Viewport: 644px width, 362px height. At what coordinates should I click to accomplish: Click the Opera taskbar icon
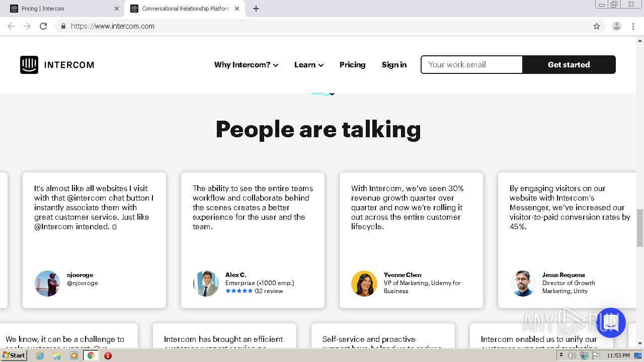pyautogui.click(x=108, y=355)
